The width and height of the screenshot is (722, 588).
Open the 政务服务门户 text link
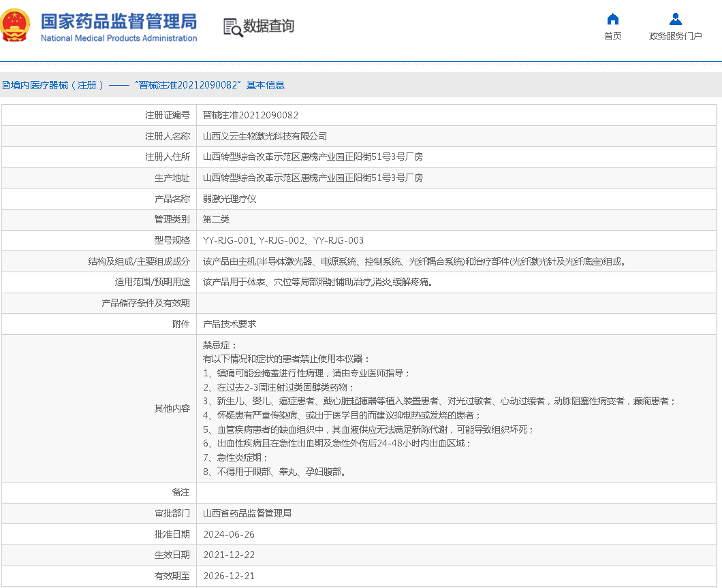[x=675, y=36]
